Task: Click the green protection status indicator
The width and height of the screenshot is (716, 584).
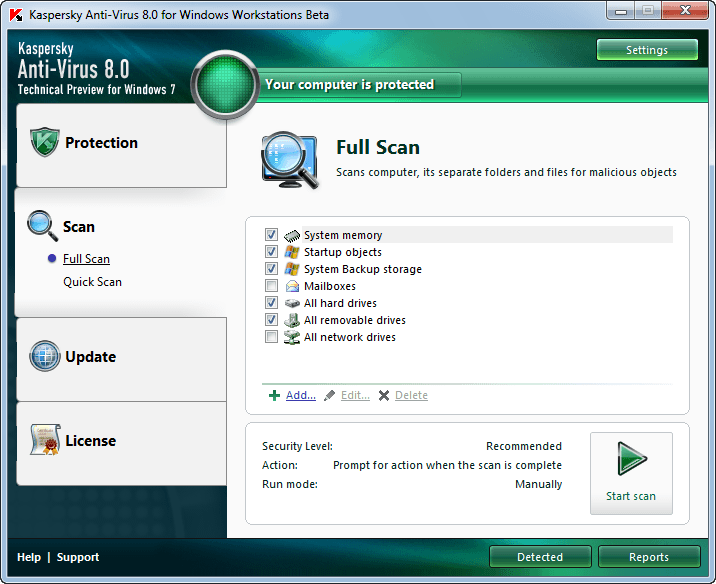Action: 225,84
